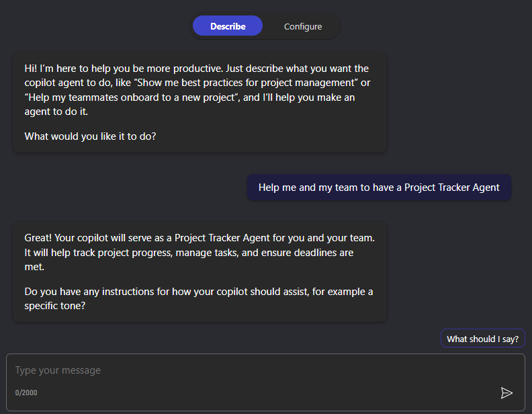Send the message with the arrow icon
Image resolution: width=532 pixels, height=414 pixels.
point(506,392)
